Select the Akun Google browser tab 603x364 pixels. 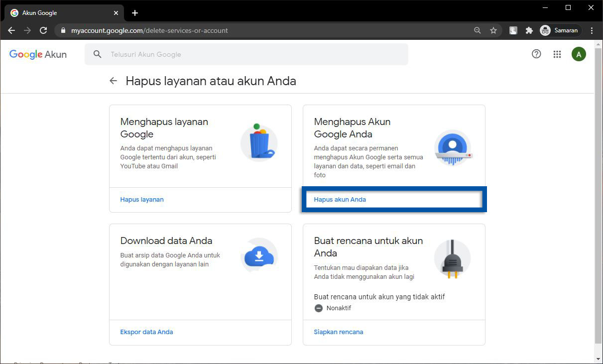(60, 13)
